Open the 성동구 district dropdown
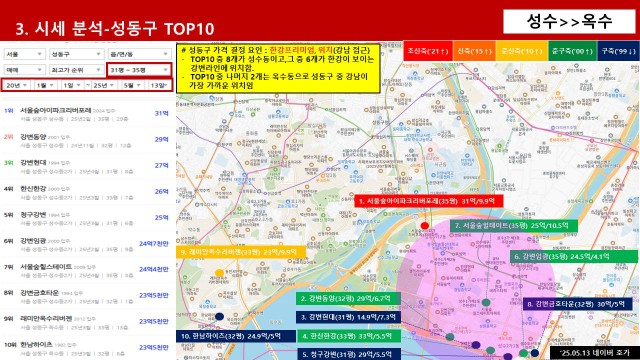Screen dimensions: 640x360 click(76, 54)
